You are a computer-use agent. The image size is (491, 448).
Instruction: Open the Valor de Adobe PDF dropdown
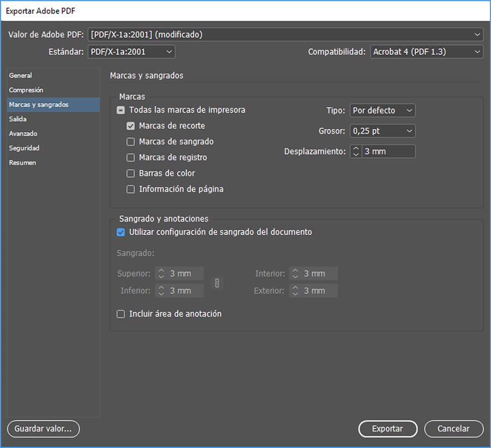click(x=285, y=34)
